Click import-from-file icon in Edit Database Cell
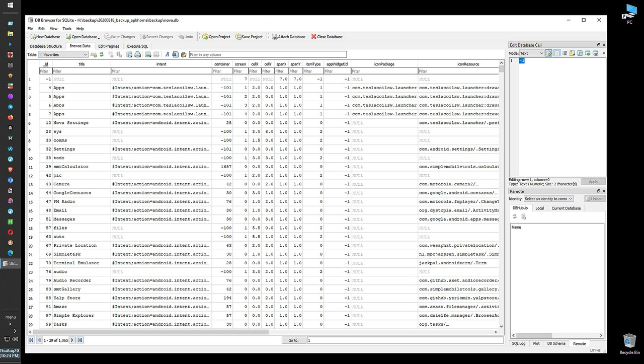 572,53
